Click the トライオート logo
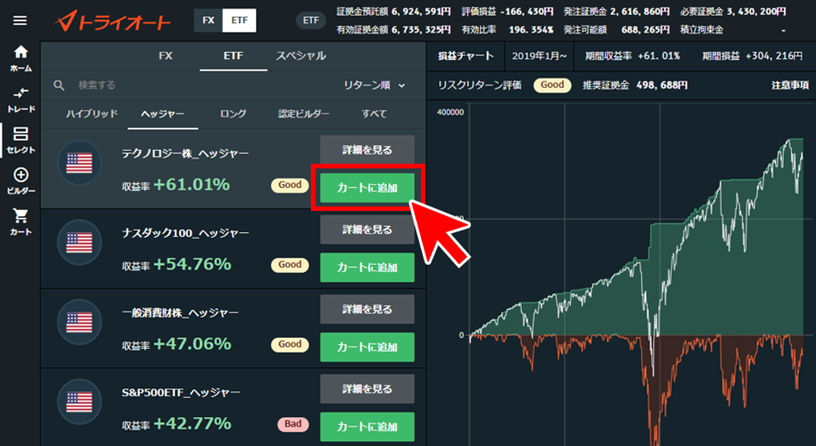The height and width of the screenshot is (446, 816). point(112,21)
